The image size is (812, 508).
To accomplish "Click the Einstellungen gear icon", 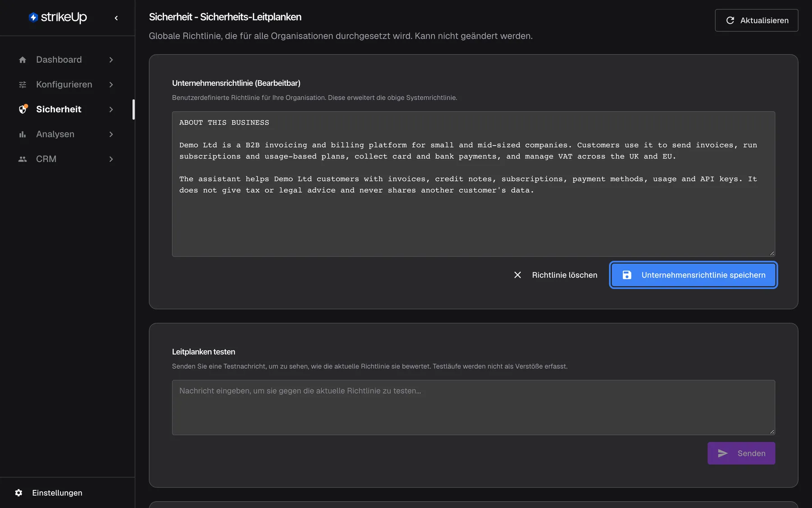I will (x=18, y=493).
